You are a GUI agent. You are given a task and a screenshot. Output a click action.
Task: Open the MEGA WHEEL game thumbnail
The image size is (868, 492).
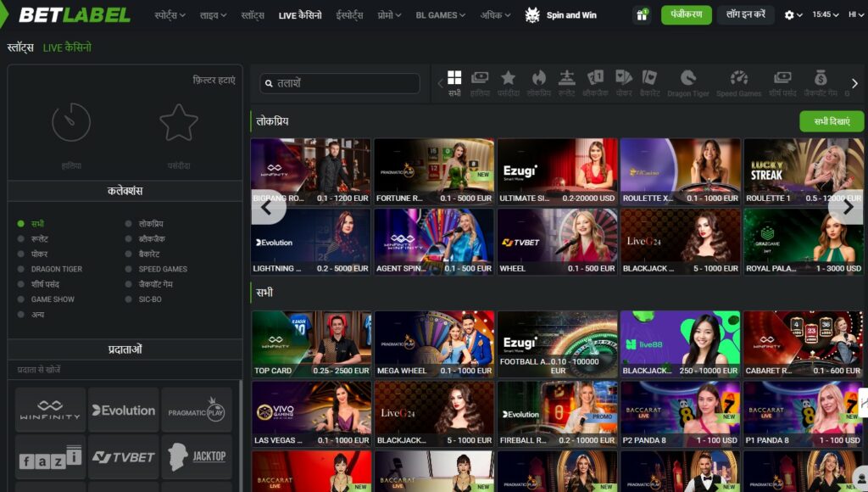click(x=434, y=344)
